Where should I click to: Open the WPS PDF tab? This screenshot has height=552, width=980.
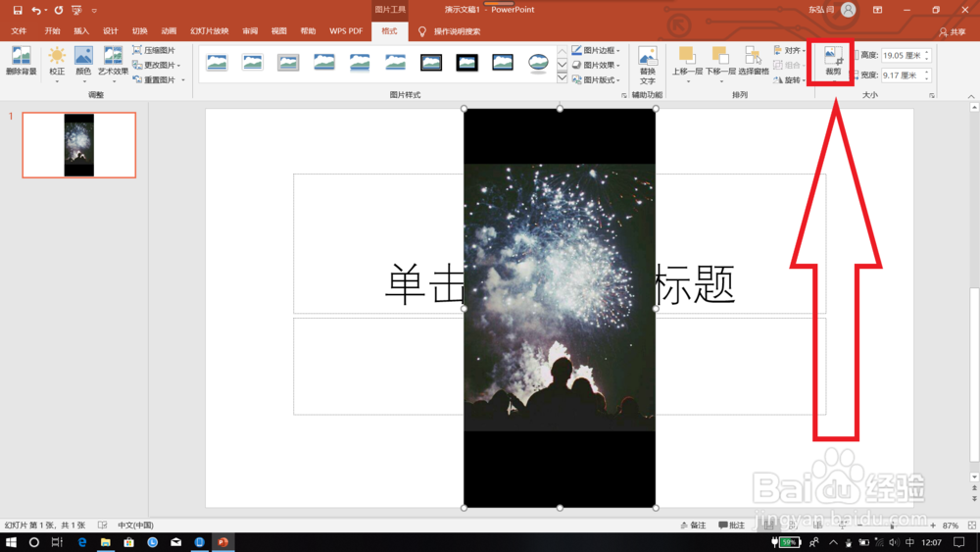346,31
